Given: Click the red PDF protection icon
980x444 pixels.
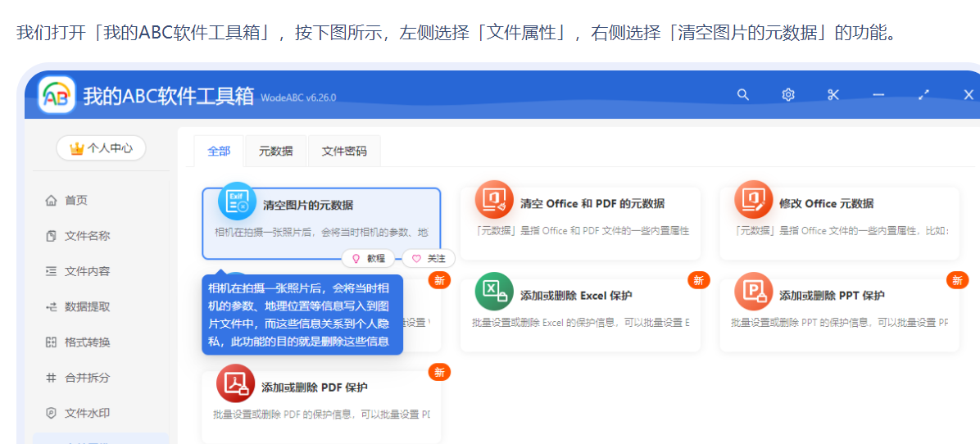Looking at the screenshot, I should coord(236,383).
